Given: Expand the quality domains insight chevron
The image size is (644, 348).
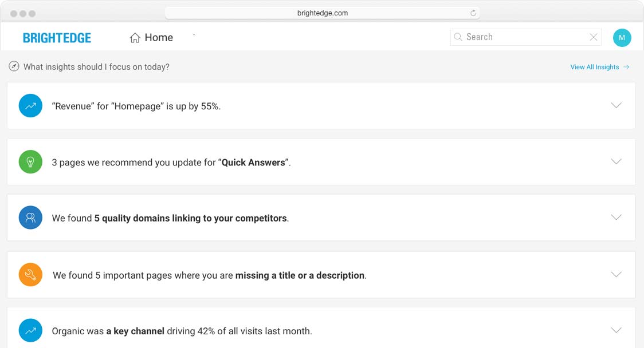Looking at the screenshot, I should [x=616, y=217].
